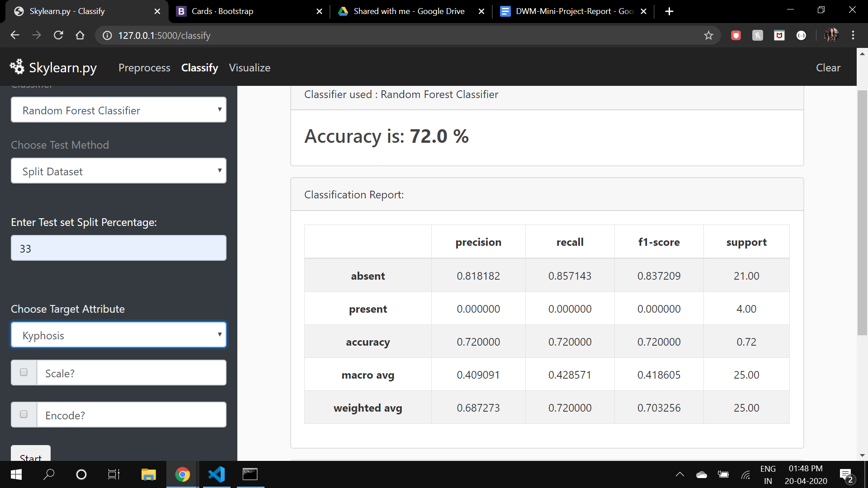Click the f1-score column header

pos(659,242)
